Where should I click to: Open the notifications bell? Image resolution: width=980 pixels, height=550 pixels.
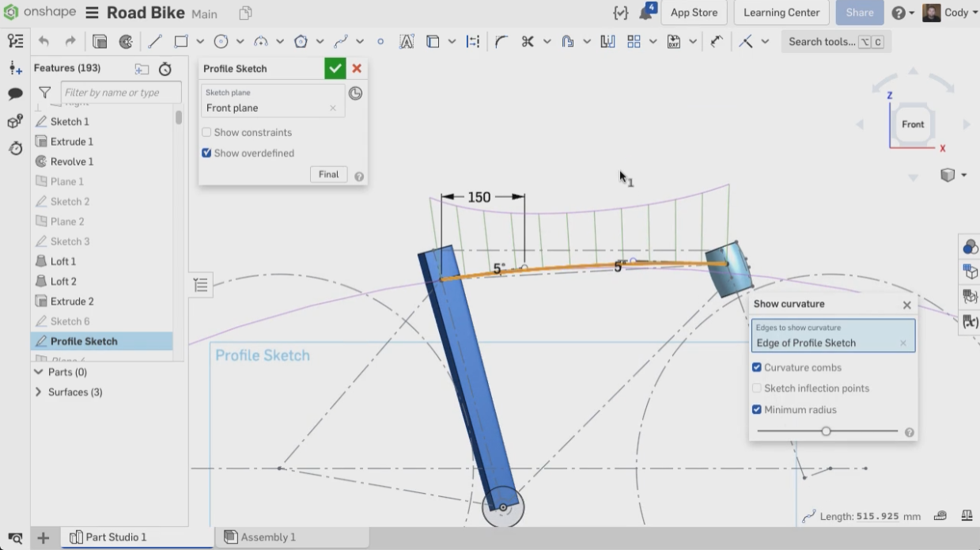click(x=646, y=13)
